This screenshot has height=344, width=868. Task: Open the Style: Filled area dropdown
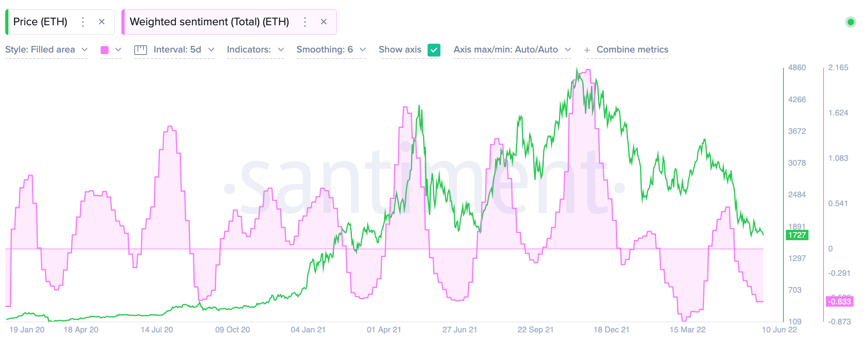coord(46,50)
